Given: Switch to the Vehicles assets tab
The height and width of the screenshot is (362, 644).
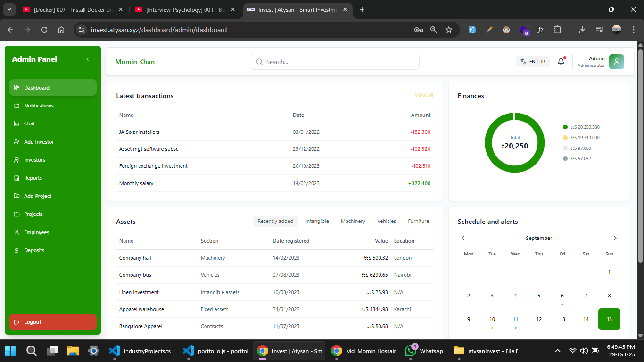Looking at the screenshot, I should (386, 221).
